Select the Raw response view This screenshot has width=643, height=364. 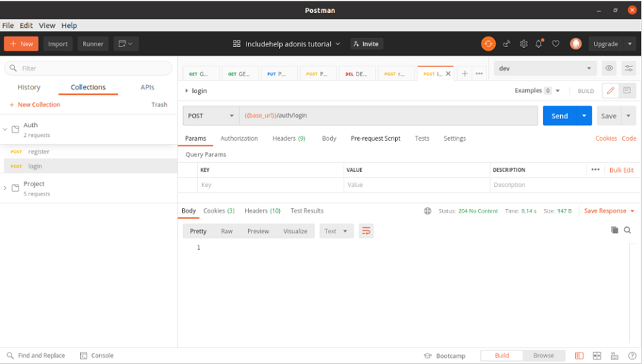(226, 231)
